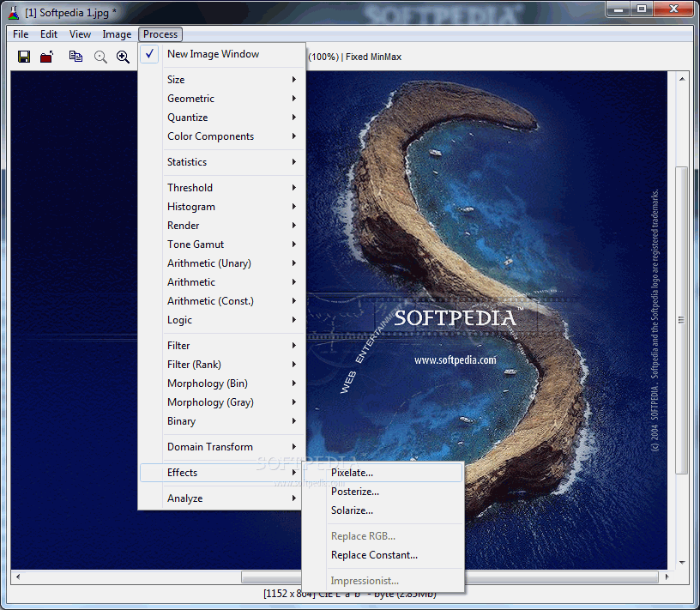Choose Pixelate... from Effects submenu
The width and height of the screenshot is (700, 610).
click(383, 473)
